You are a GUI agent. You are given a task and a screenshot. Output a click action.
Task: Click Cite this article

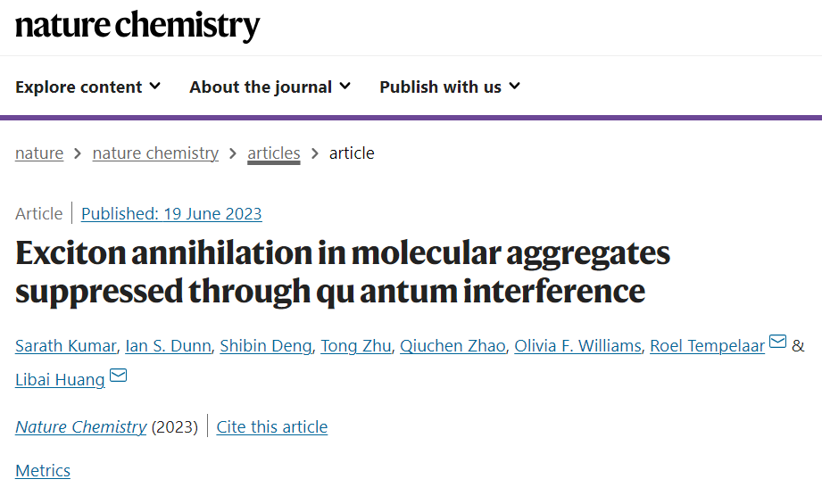coord(272,427)
